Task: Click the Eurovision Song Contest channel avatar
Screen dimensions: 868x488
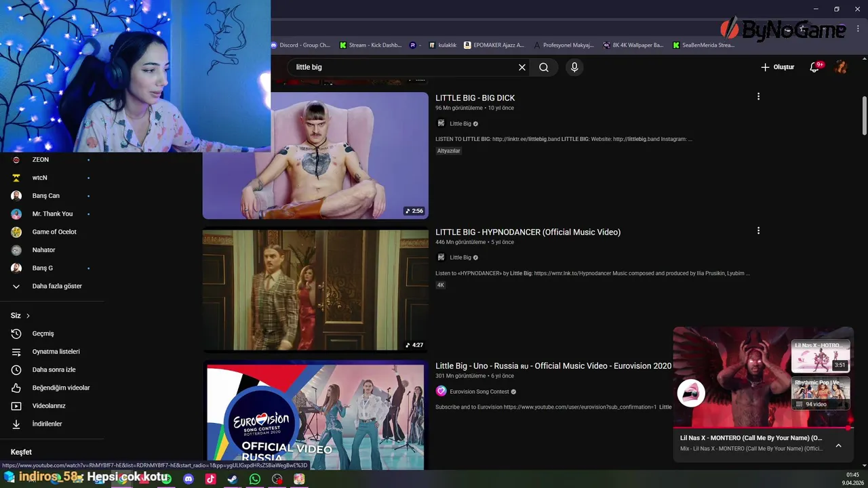Action: coord(441,391)
